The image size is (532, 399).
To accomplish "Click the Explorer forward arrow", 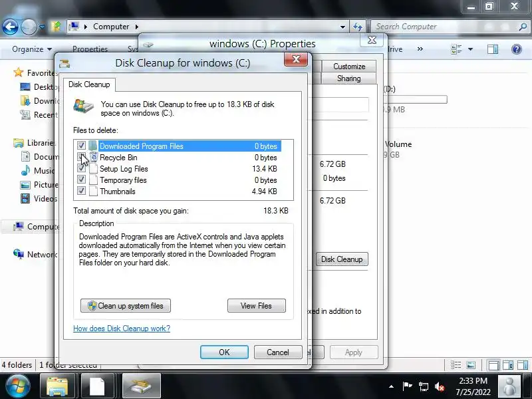I will 29,27.
